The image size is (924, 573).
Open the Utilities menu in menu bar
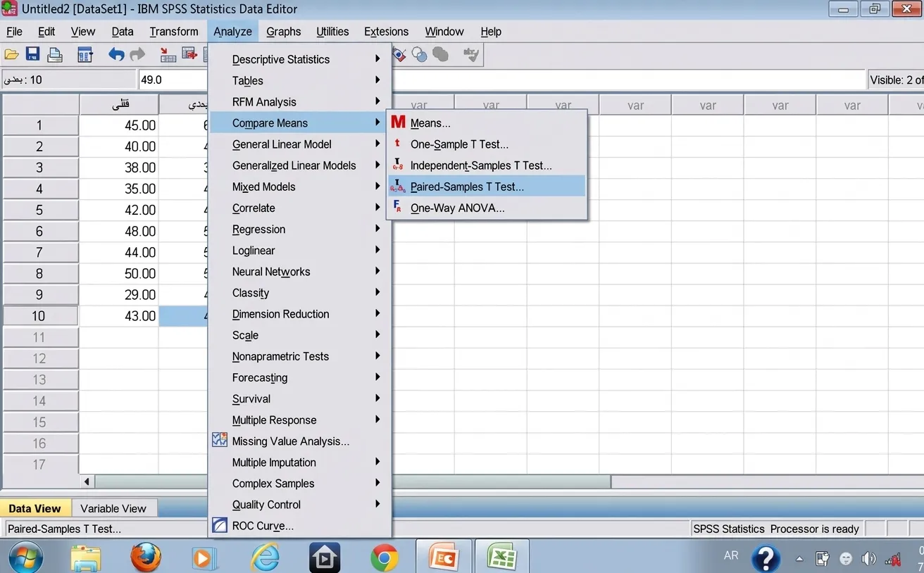(x=332, y=32)
